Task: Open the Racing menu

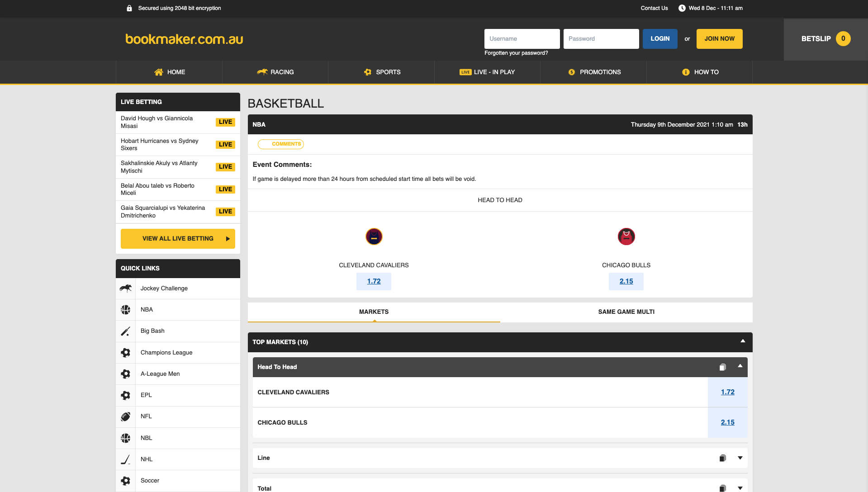Action: point(275,72)
